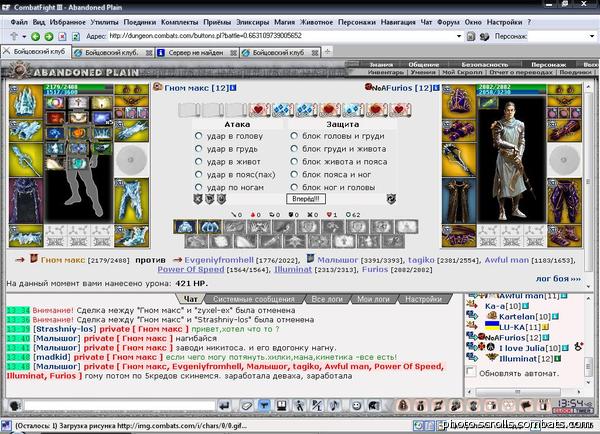Screen dimensions: 600x434
Task: Click opponent link Evgeniyfromhell
Action: 219,260
